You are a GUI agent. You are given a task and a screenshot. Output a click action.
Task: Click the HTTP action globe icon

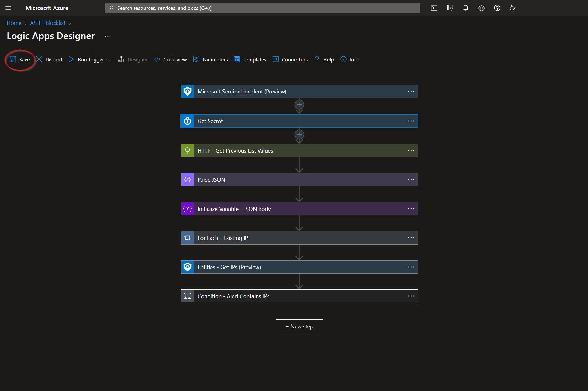click(x=187, y=150)
